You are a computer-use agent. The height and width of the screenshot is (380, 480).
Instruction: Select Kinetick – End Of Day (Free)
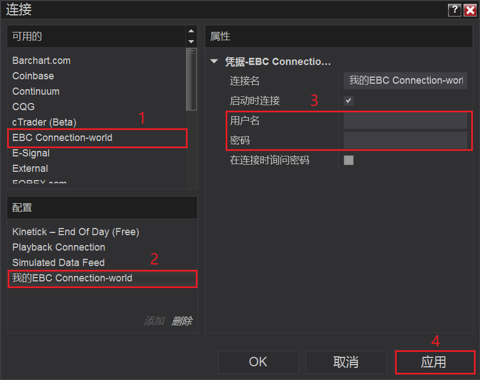(76, 232)
